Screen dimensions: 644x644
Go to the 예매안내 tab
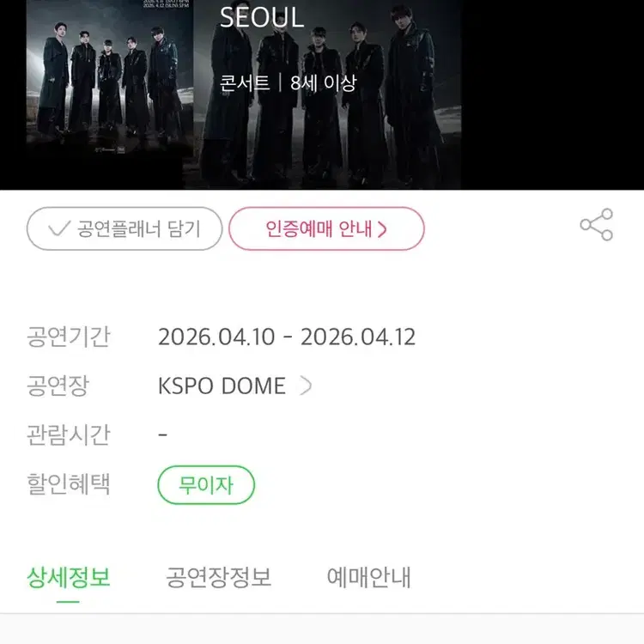[368, 577]
